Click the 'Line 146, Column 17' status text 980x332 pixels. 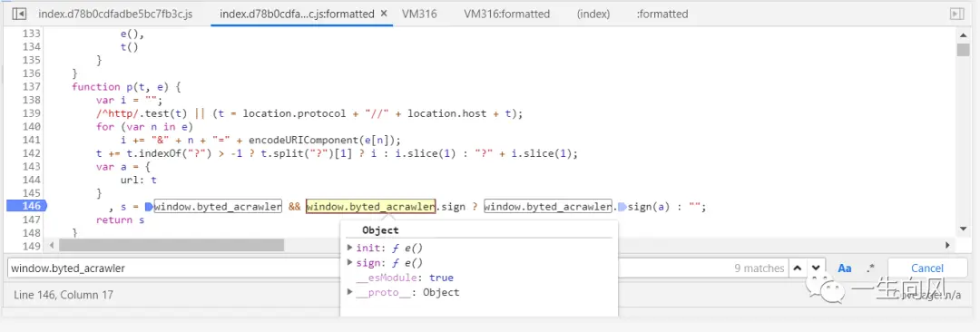point(64,294)
